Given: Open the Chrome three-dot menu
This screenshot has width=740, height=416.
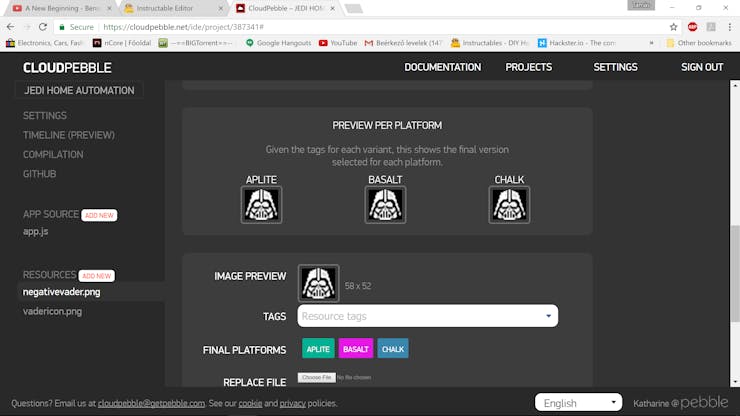Looking at the screenshot, I should coord(730,27).
